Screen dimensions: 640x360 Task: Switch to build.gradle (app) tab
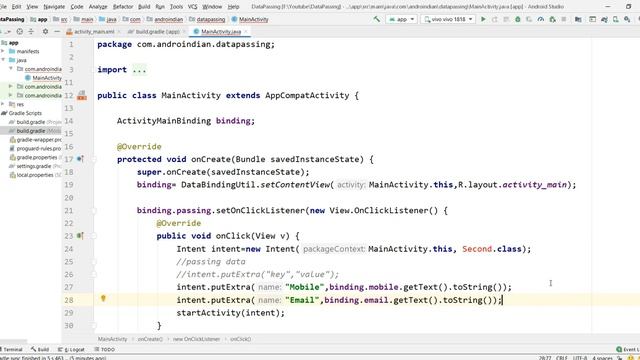[x=157, y=31]
